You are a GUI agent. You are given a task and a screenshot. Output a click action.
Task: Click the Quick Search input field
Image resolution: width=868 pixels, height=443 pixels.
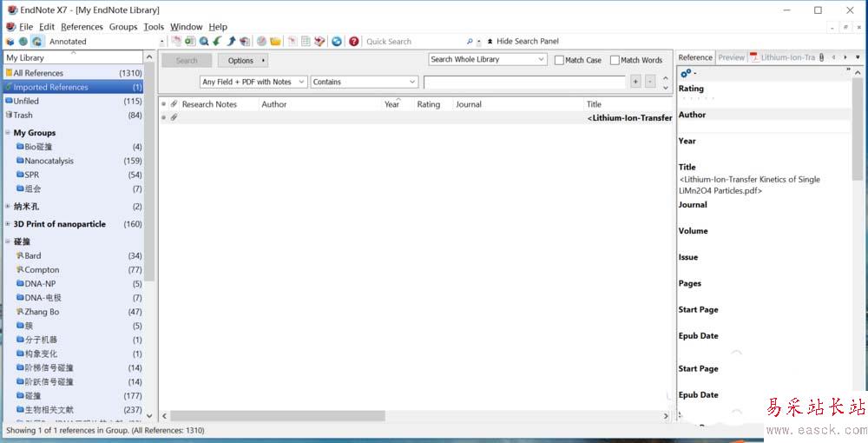(415, 42)
